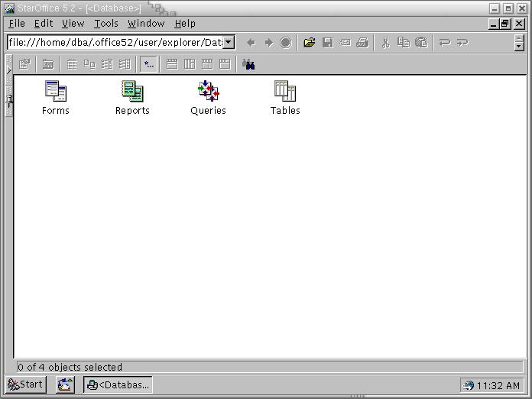Open the Tools menu
The width and height of the screenshot is (532, 399).
tap(105, 24)
